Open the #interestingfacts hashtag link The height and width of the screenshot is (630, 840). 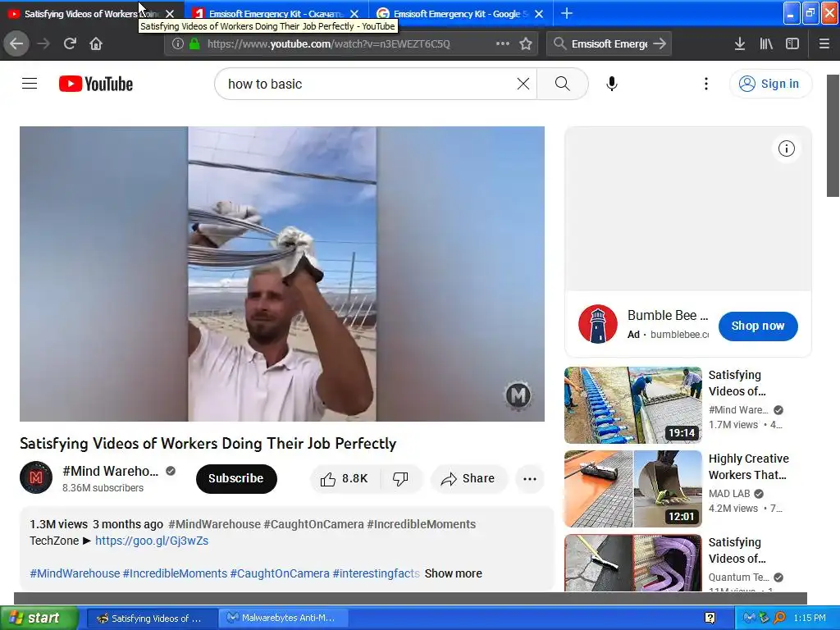click(x=376, y=573)
